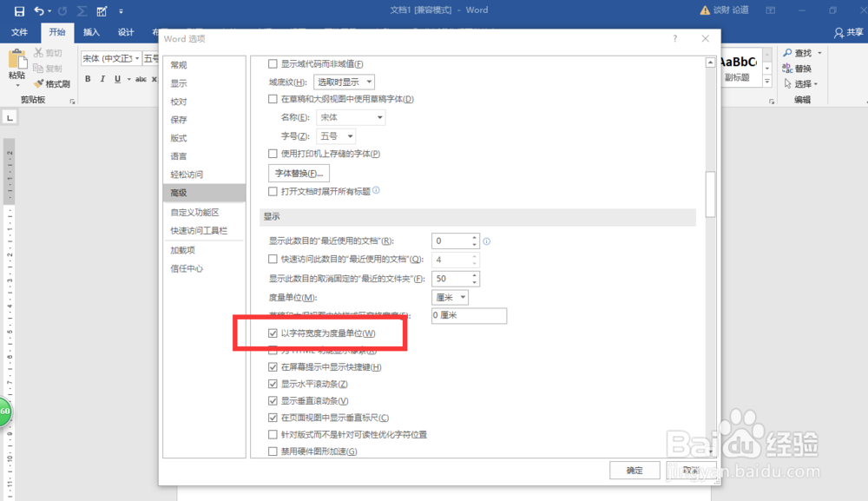868x501 pixels.
Task: Enable use fonts stored on the printer
Action: click(273, 154)
